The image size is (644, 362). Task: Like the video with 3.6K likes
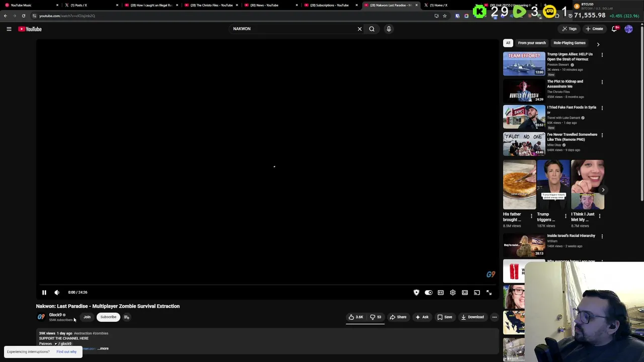point(356,317)
